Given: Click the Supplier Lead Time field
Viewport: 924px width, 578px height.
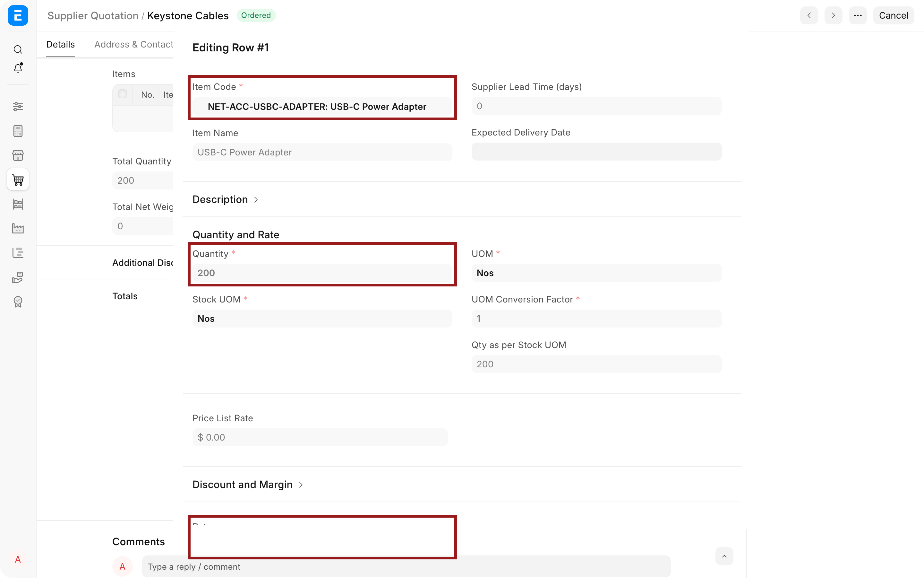Looking at the screenshot, I should (x=596, y=106).
